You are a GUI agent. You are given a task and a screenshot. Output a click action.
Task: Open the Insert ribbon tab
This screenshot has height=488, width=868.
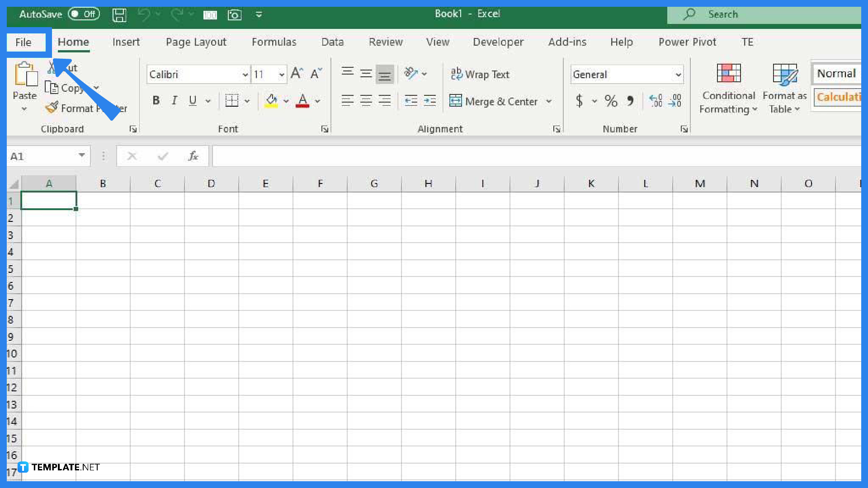[x=127, y=42]
